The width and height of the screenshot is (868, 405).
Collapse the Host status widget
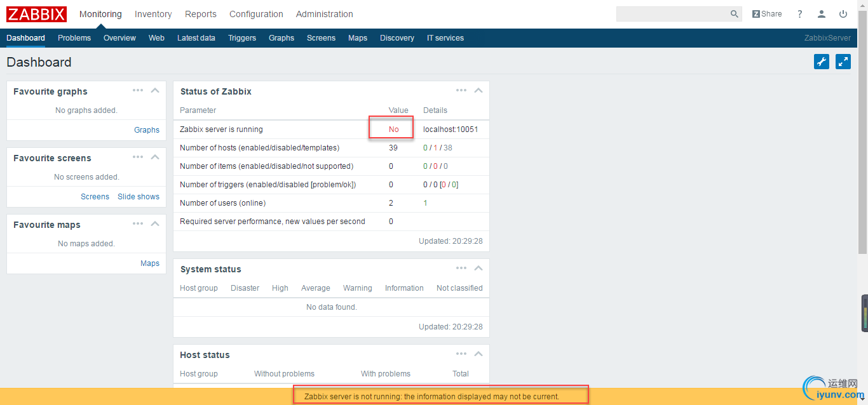coord(478,354)
